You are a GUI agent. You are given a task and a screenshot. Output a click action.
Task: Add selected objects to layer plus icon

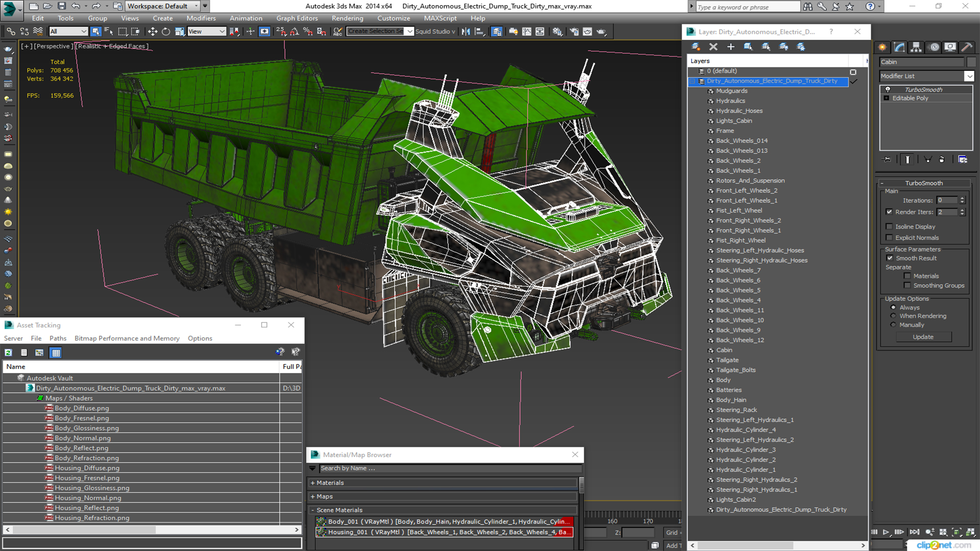click(731, 47)
